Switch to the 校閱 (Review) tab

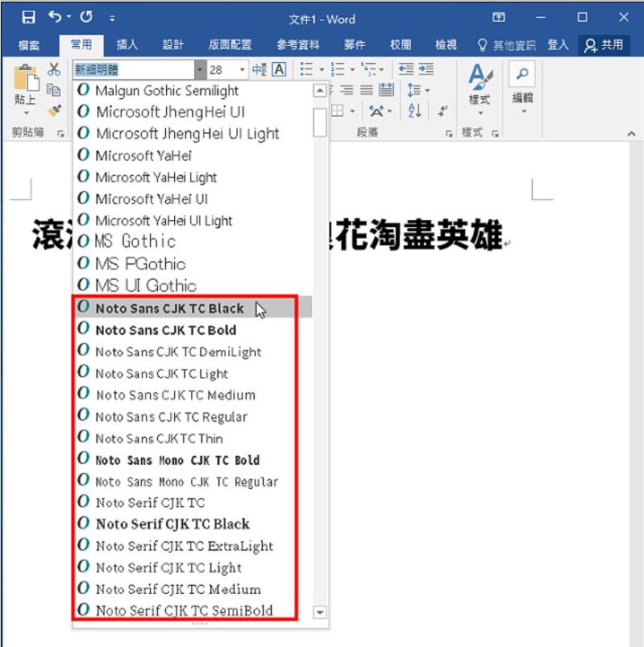pyautogui.click(x=401, y=44)
